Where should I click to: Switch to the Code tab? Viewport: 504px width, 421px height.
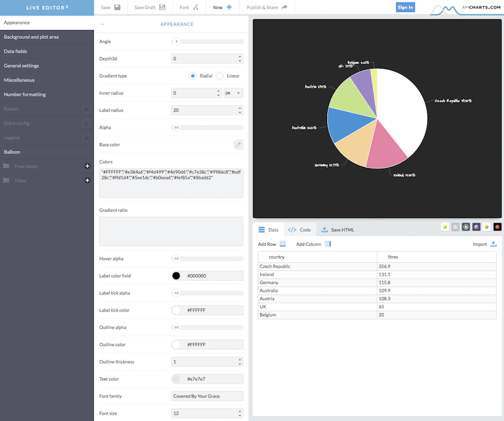pyautogui.click(x=300, y=230)
